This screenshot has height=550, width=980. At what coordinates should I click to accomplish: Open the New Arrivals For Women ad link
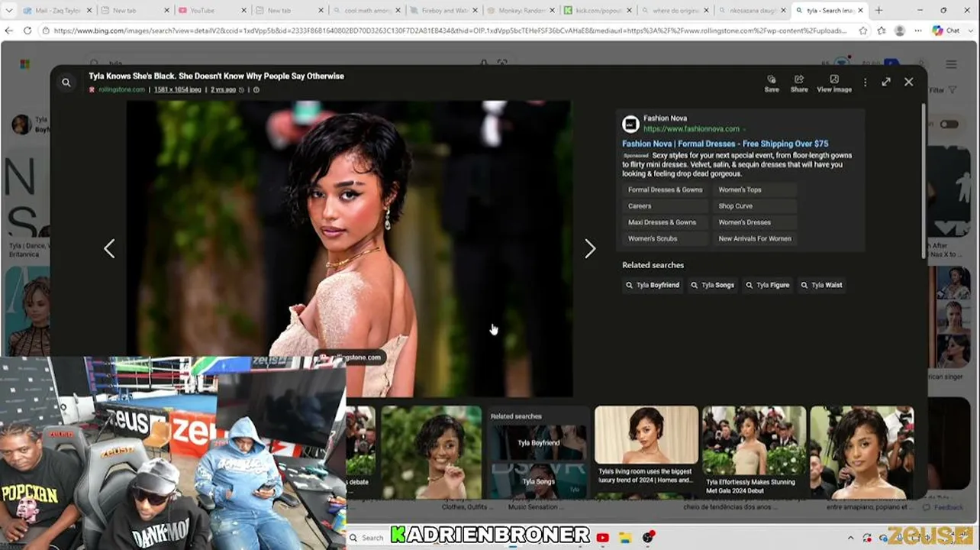(x=754, y=238)
